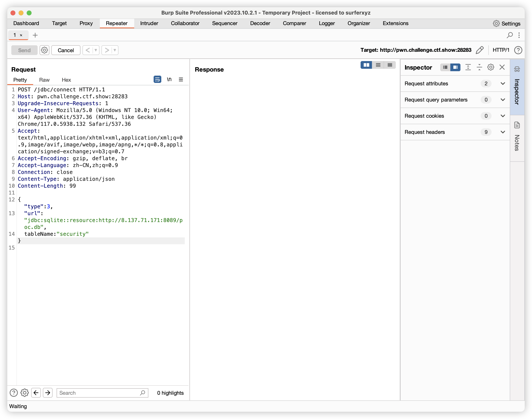Viewport: 532px width, 419px height.
Task: Click the Content-Type header line
Action: [66, 179]
